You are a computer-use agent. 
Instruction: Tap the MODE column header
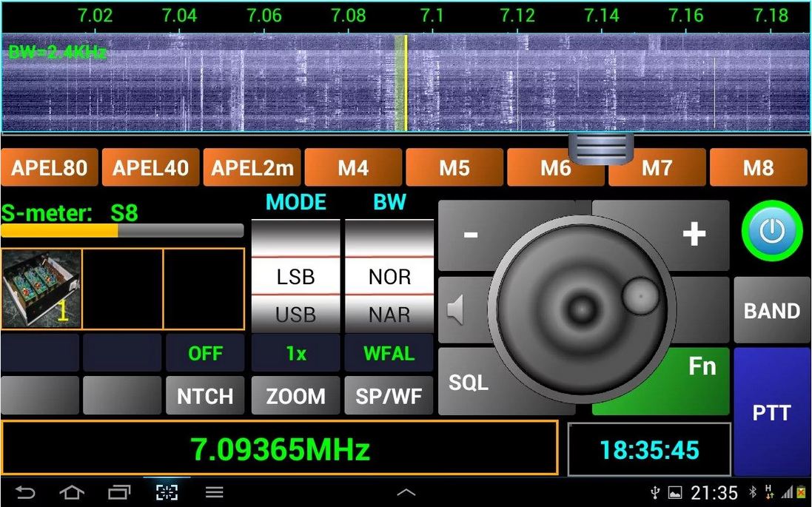tap(295, 202)
